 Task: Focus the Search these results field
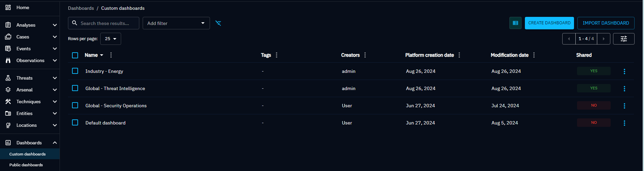pyautogui.click(x=107, y=23)
